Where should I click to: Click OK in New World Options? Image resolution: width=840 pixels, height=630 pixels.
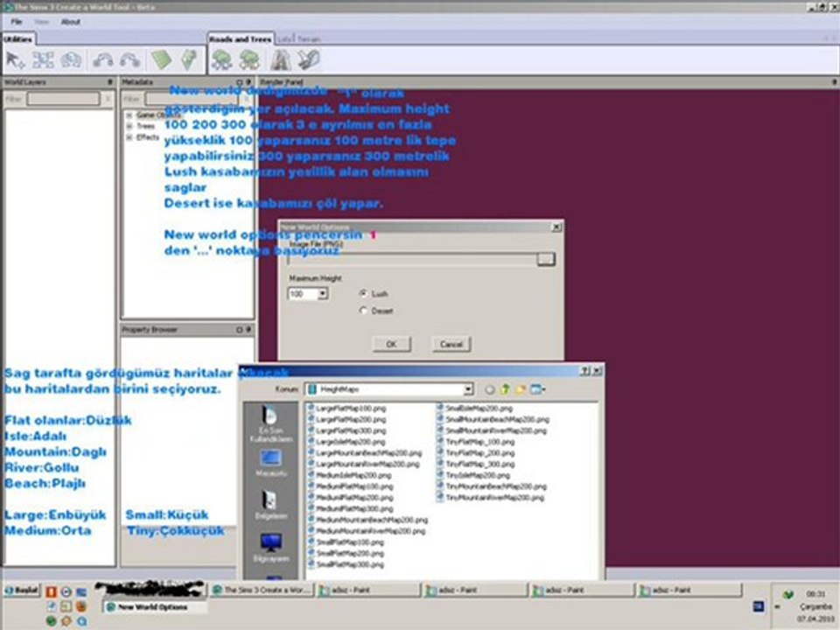pyautogui.click(x=392, y=344)
